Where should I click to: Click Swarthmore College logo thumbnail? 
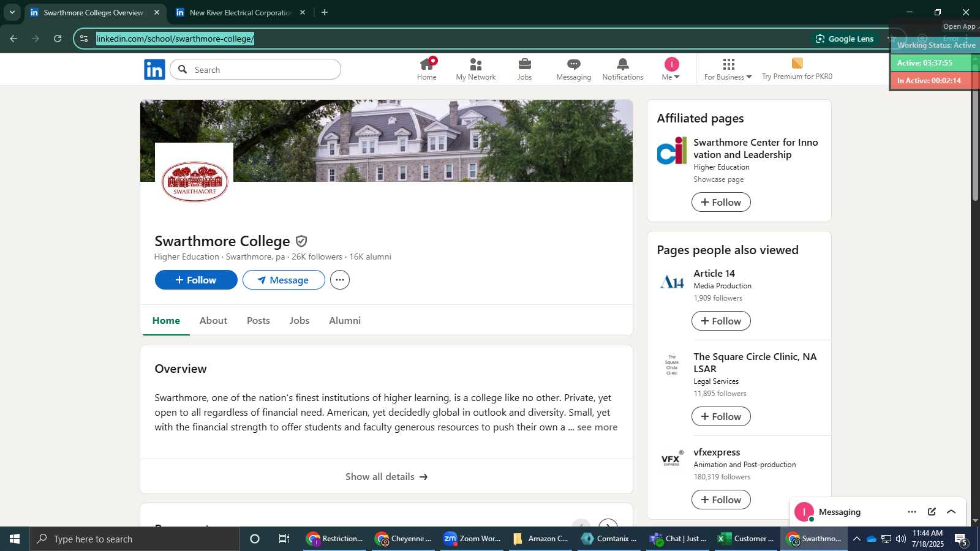click(x=194, y=182)
